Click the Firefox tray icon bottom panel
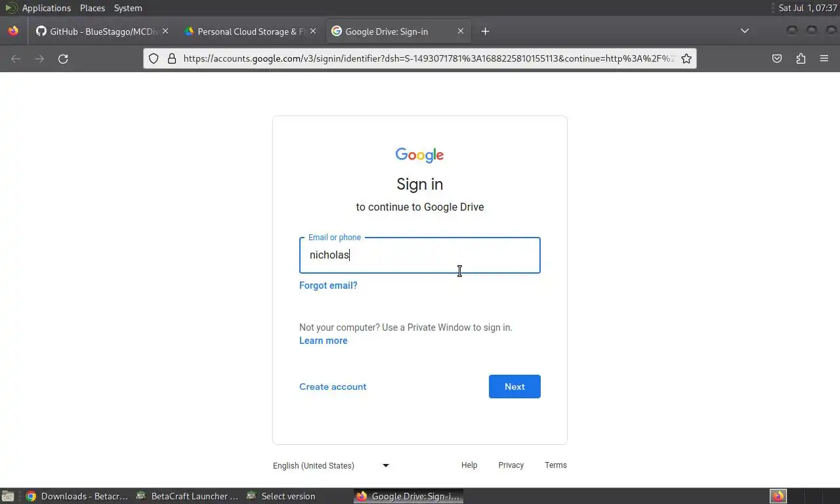840x504 pixels. point(778,496)
